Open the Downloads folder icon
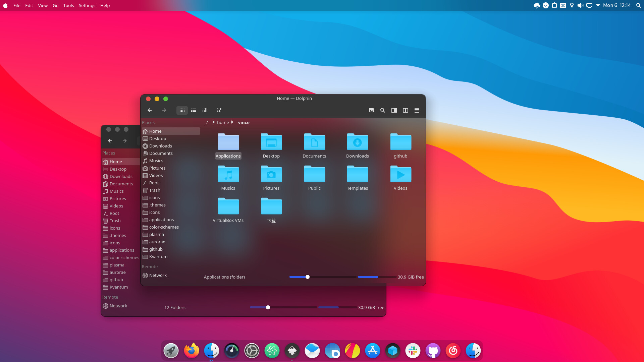 (x=357, y=142)
